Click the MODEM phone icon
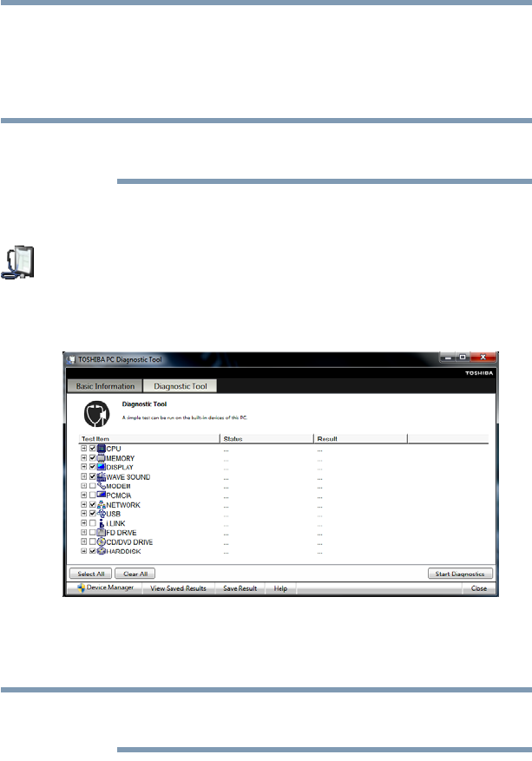Image resolution: width=532 pixels, height=761 pixels. pos(101,486)
